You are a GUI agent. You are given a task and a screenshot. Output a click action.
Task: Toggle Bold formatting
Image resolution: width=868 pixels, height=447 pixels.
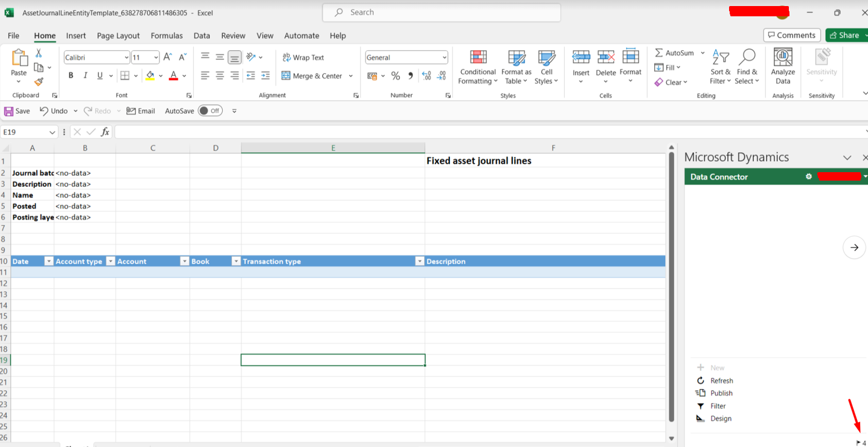pyautogui.click(x=71, y=76)
